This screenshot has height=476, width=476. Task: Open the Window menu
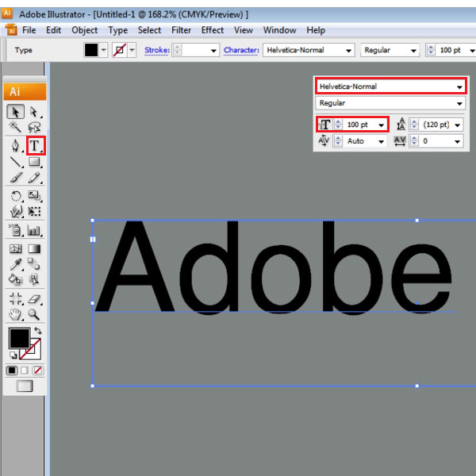279,30
